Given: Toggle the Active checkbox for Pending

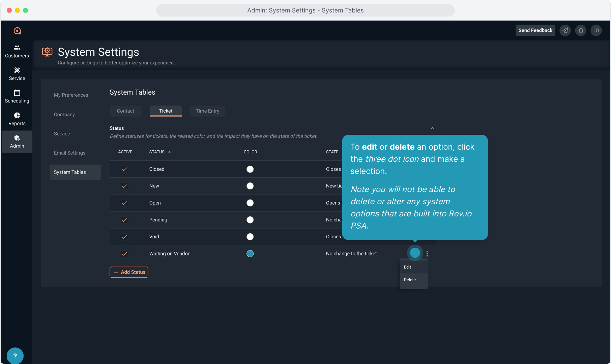Looking at the screenshot, I should point(124,220).
